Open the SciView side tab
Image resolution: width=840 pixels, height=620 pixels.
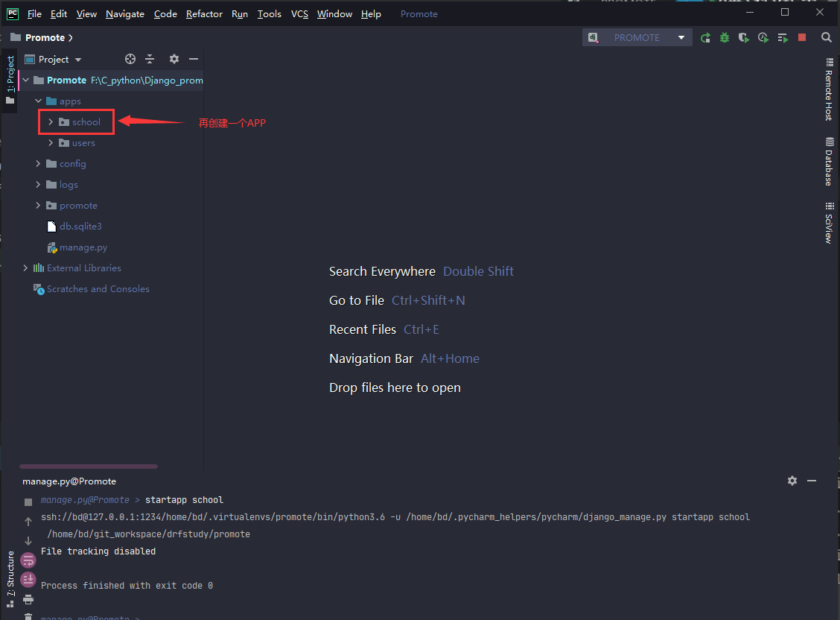click(829, 223)
